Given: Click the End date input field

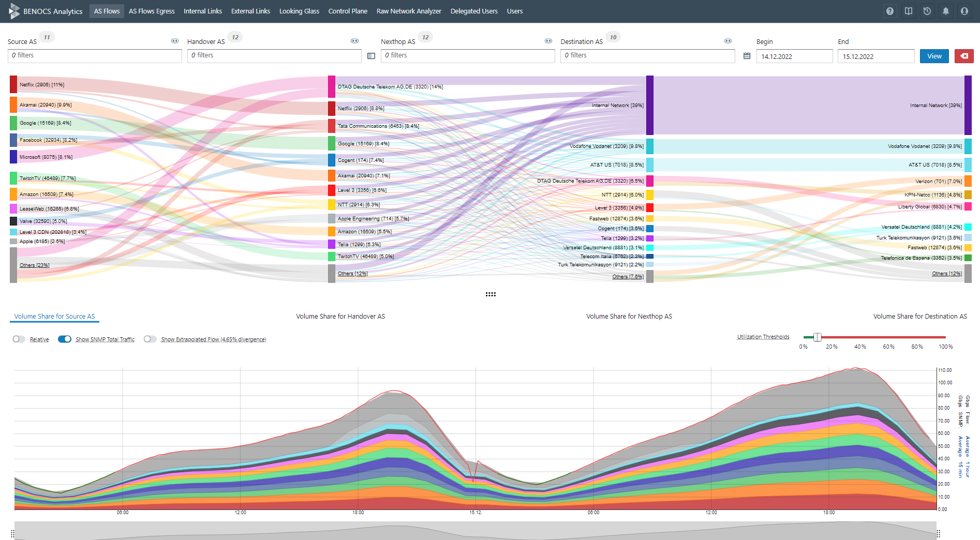Looking at the screenshot, I should (875, 56).
